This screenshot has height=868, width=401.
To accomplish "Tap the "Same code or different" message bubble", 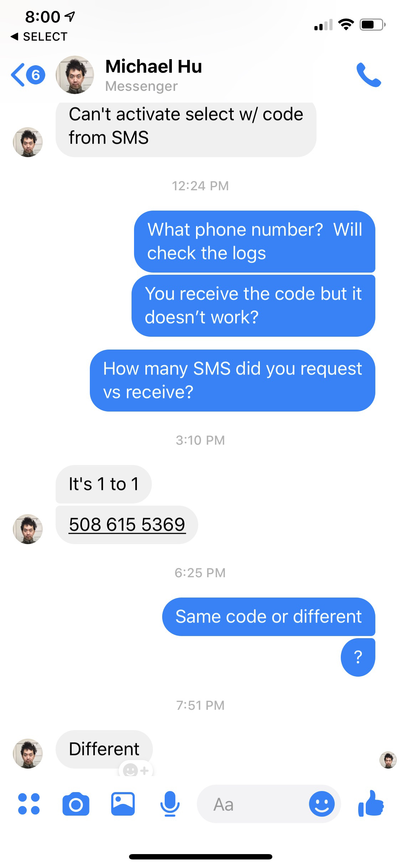I will 269,616.
